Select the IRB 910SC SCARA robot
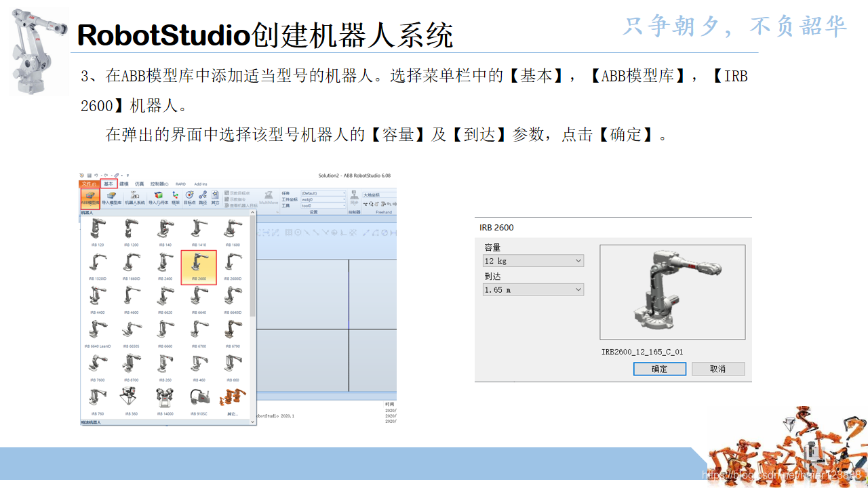868x488 pixels. 199,402
